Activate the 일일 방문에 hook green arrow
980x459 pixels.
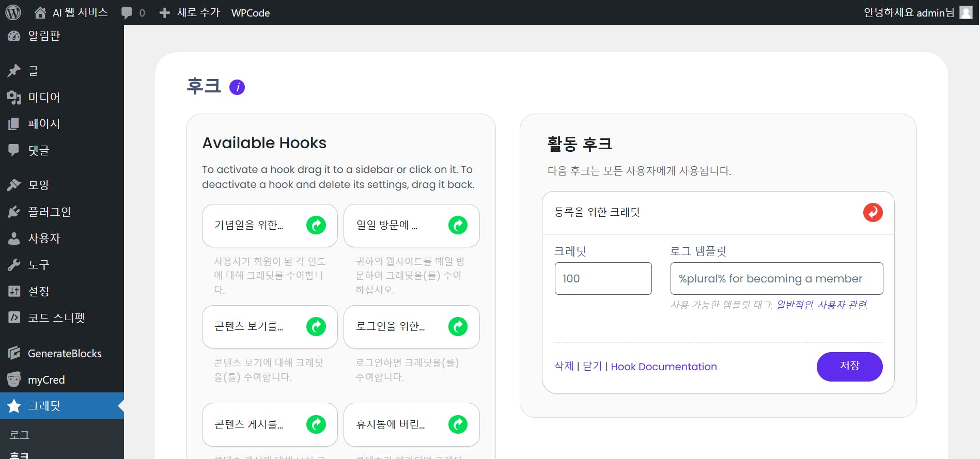click(x=458, y=225)
